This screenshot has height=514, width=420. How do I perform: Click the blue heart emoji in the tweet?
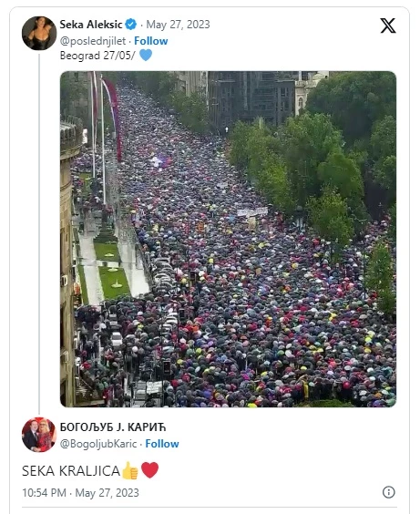pyautogui.click(x=146, y=55)
